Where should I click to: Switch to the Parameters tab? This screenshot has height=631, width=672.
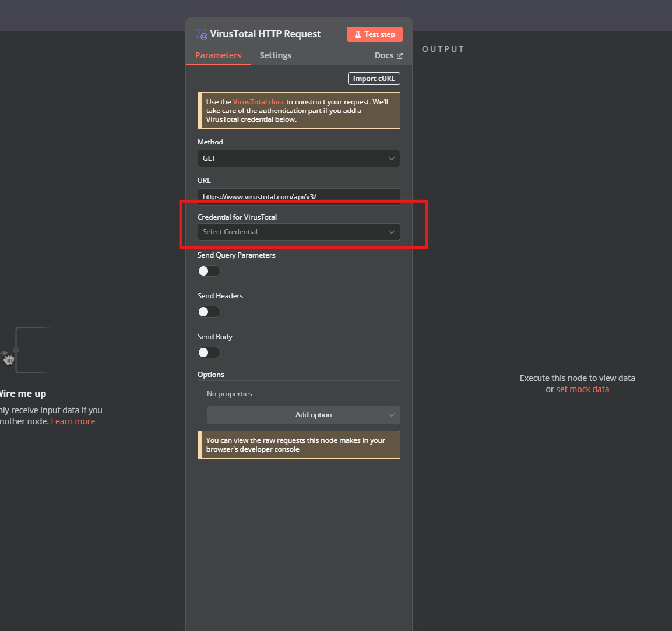[218, 55]
